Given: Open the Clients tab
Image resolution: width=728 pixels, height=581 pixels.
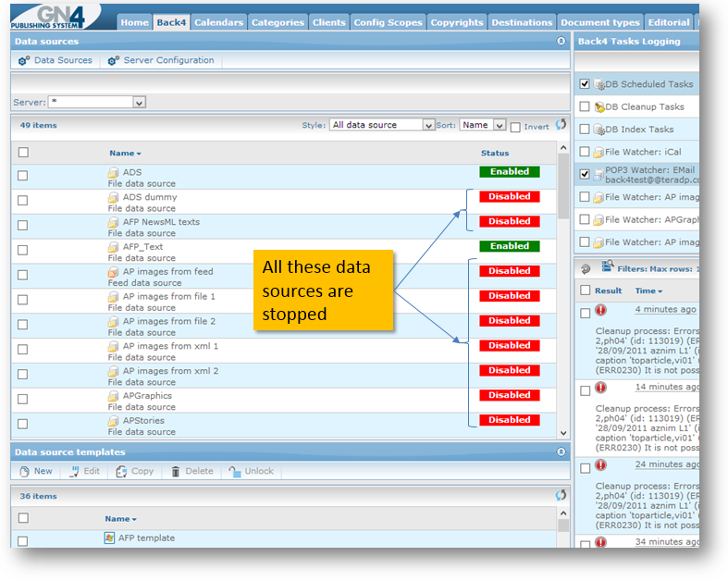Looking at the screenshot, I should 328,22.
